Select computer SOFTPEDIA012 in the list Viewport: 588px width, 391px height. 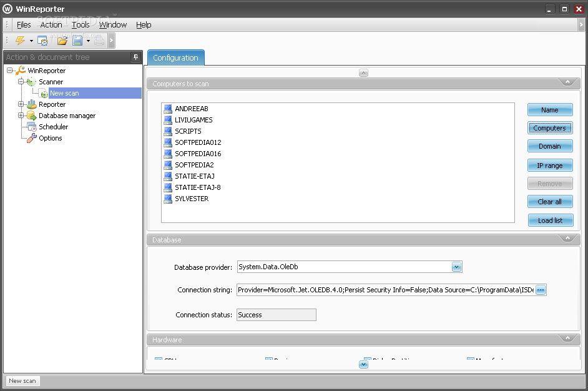coord(198,142)
